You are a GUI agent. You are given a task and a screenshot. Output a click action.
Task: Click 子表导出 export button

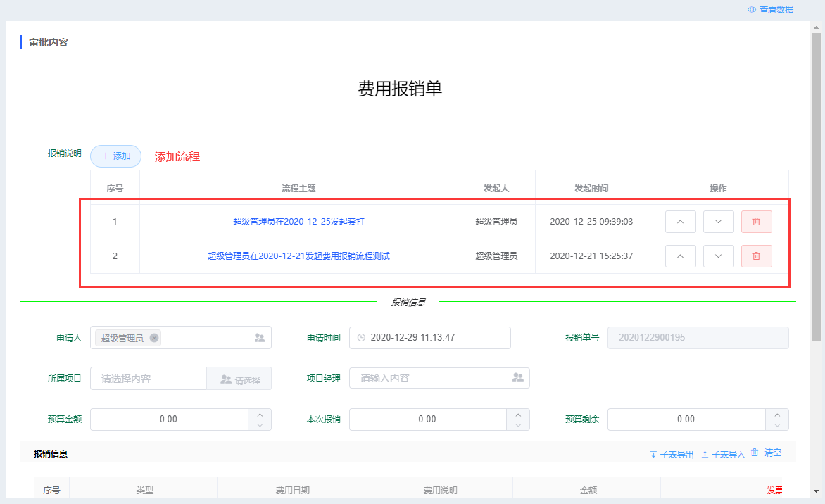coord(672,454)
